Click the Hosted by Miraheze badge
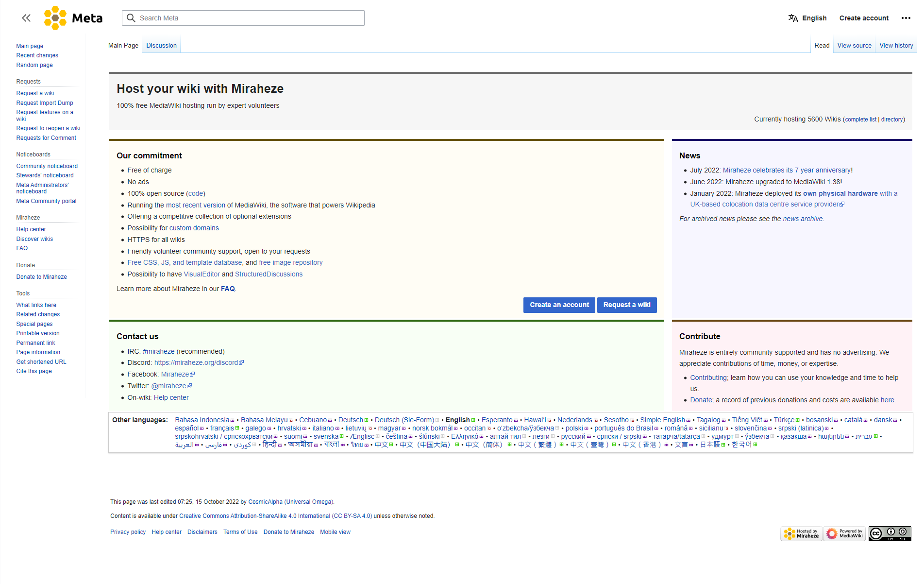This screenshot has width=924, height=584. pyautogui.click(x=801, y=533)
